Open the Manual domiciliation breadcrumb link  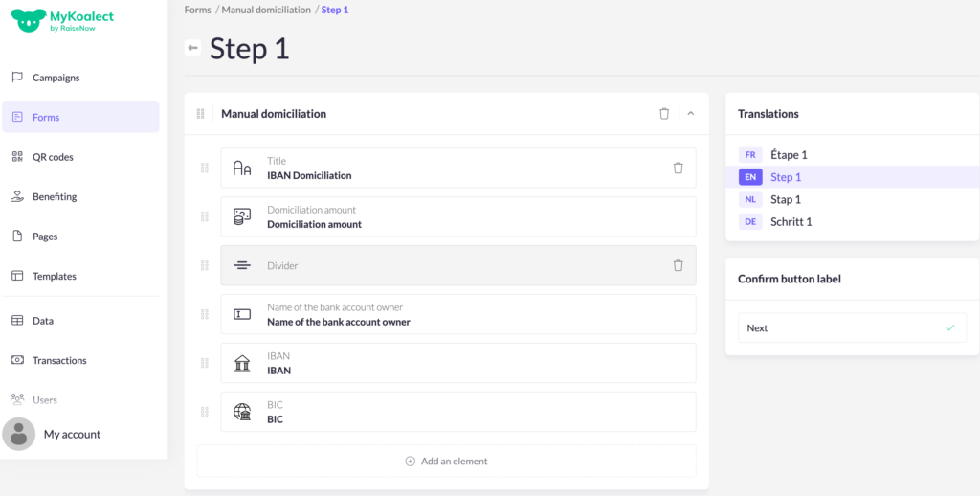click(x=266, y=10)
